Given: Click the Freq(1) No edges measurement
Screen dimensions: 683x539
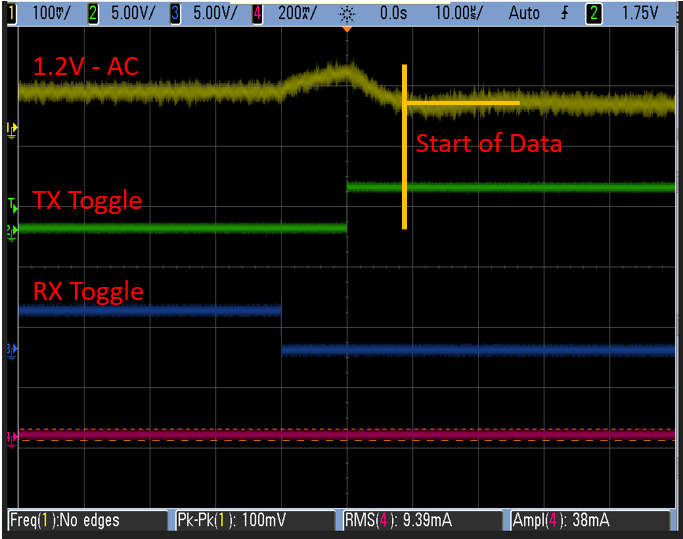Looking at the screenshot, I should (x=87, y=520).
